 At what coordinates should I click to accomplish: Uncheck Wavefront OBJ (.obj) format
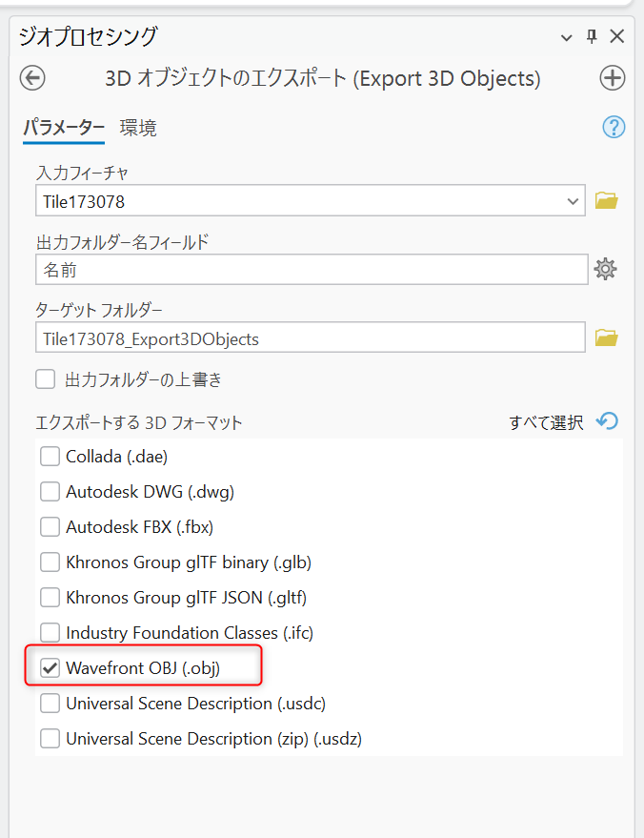click(50, 668)
